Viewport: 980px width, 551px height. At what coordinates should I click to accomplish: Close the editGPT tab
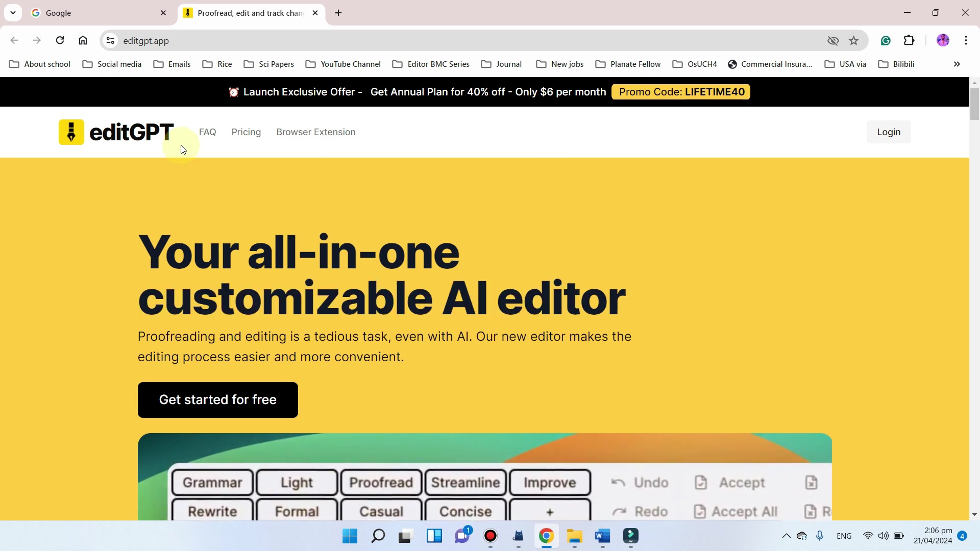point(315,13)
